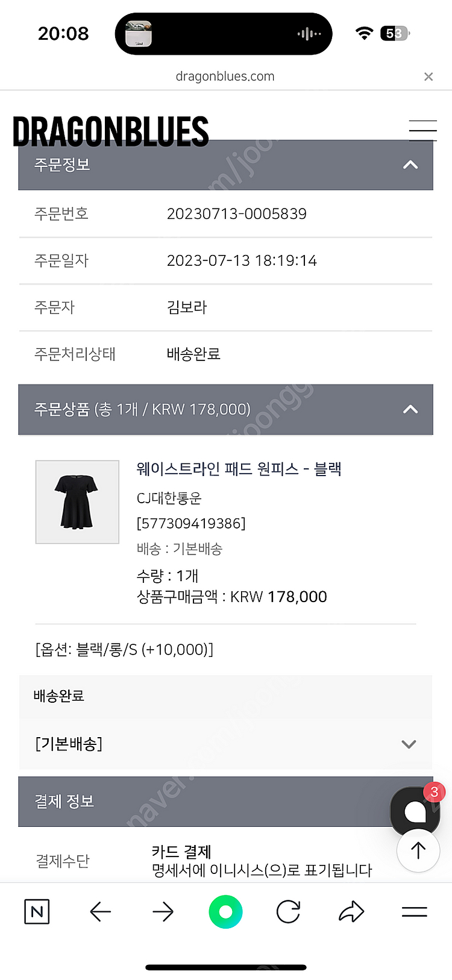Viewport: 452px width, 980px height.
Task: Close the dragonblues.com browser page
Action: coord(428,77)
